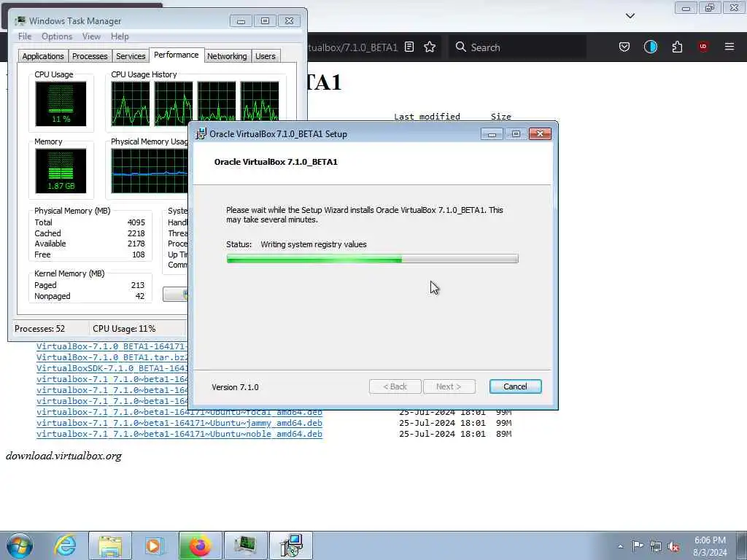Click the download.virtualbox.org footer text
The height and width of the screenshot is (560, 747).
64,456
